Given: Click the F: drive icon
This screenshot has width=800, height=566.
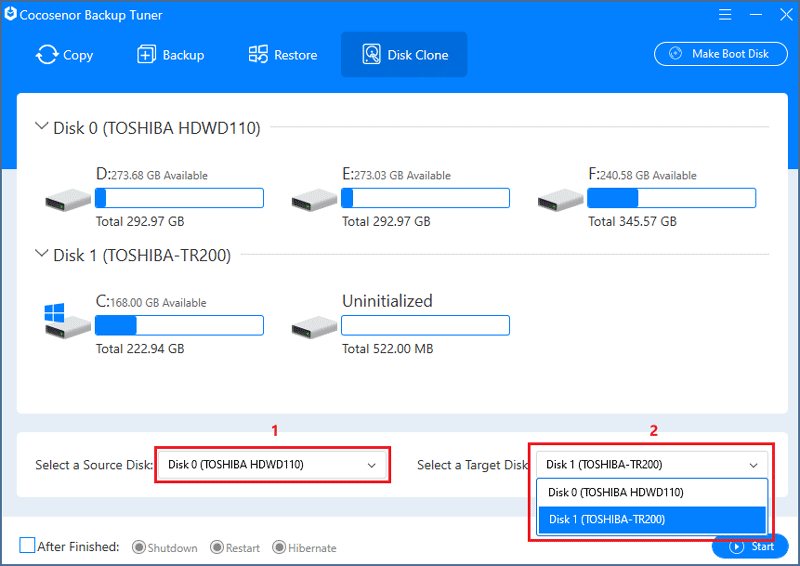Looking at the screenshot, I should click(560, 200).
